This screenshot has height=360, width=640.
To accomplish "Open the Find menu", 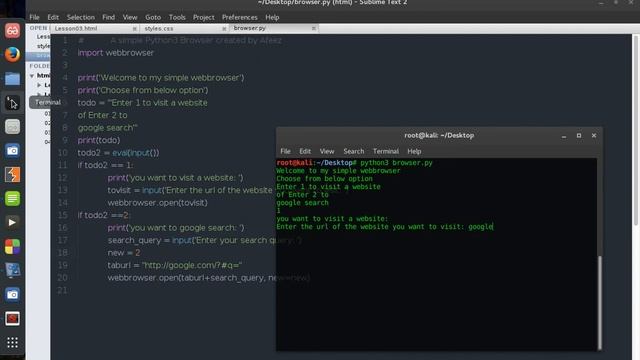I will (x=109, y=17).
